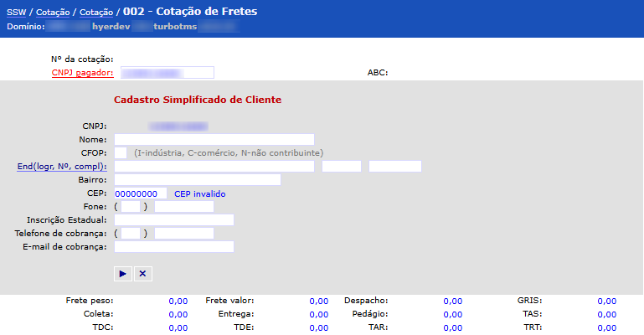Viewport: 644px width, 335px height.
Task: Click the Telefone de cobrança number field
Action: 183,234
